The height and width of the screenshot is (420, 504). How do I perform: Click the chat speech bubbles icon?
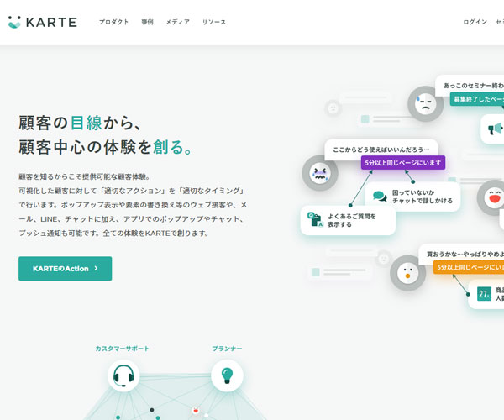(x=380, y=197)
